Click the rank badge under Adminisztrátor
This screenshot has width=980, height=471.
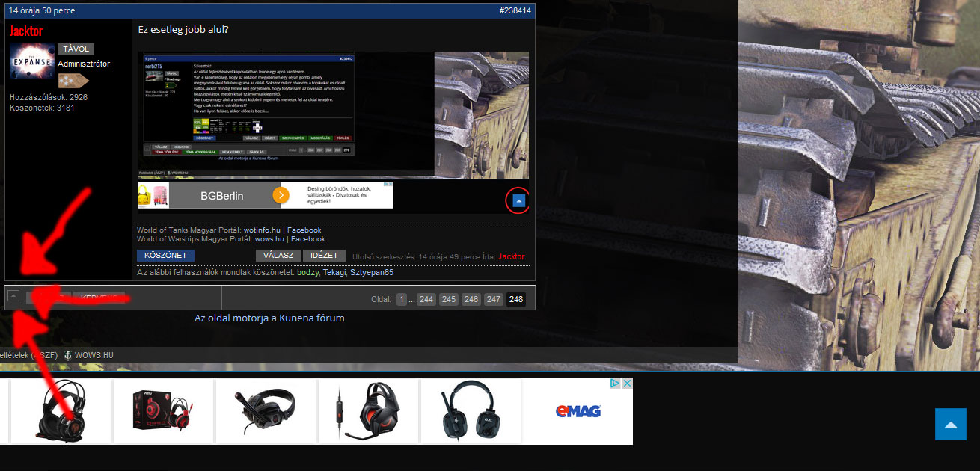point(74,81)
